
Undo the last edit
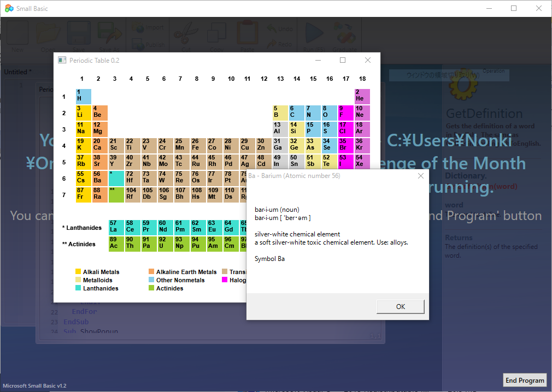(x=279, y=27)
